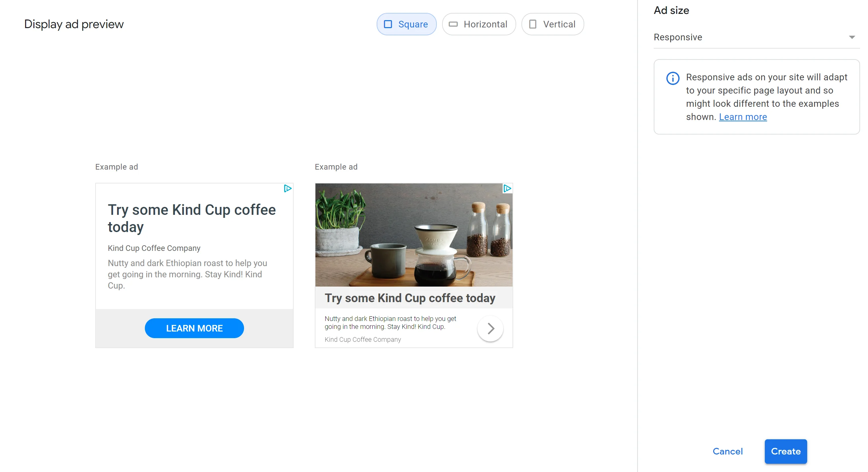Select the Square preview tab
868x472 pixels.
pos(406,24)
